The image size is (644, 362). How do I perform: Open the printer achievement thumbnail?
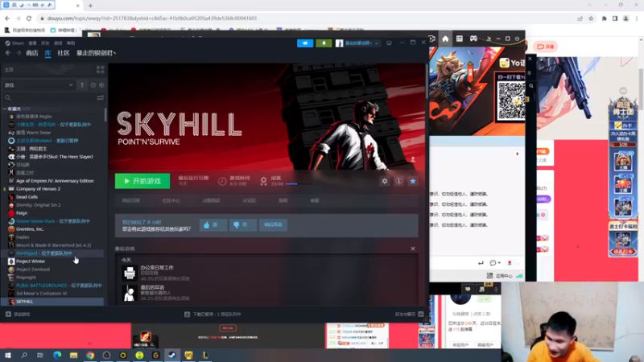(130, 273)
